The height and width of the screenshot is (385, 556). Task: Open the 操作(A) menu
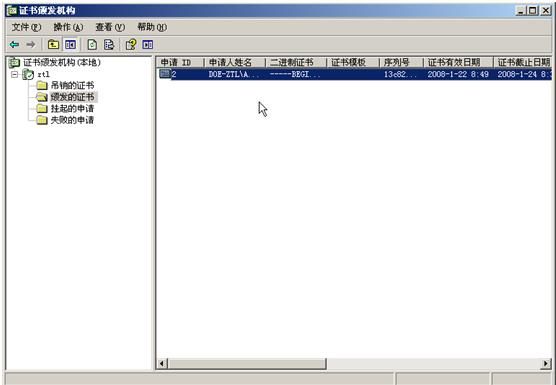68,27
